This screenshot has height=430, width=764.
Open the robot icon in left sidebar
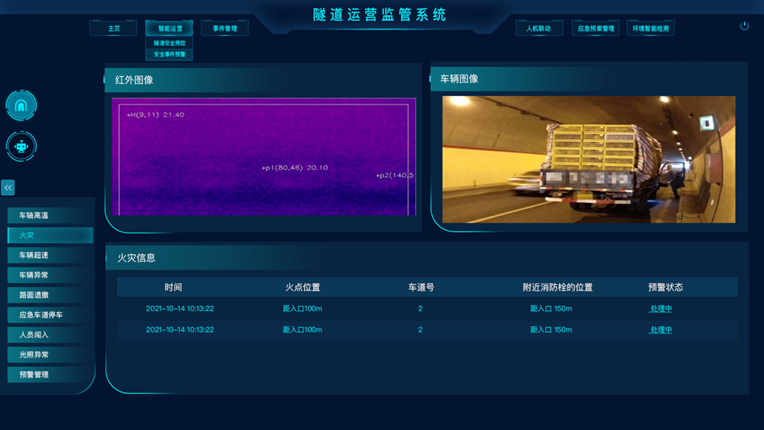pos(21,146)
